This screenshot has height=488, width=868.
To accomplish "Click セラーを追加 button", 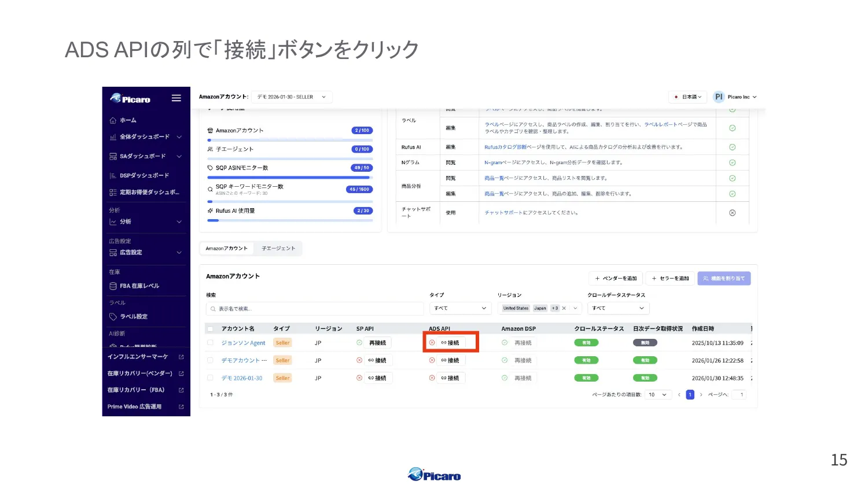I will pyautogui.click(x=670, y=278).
